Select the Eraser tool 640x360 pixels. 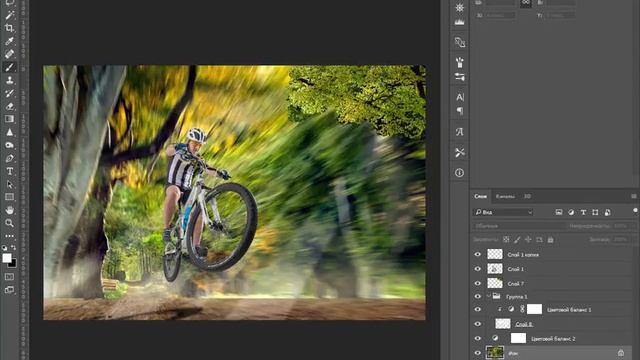point(9,106)
